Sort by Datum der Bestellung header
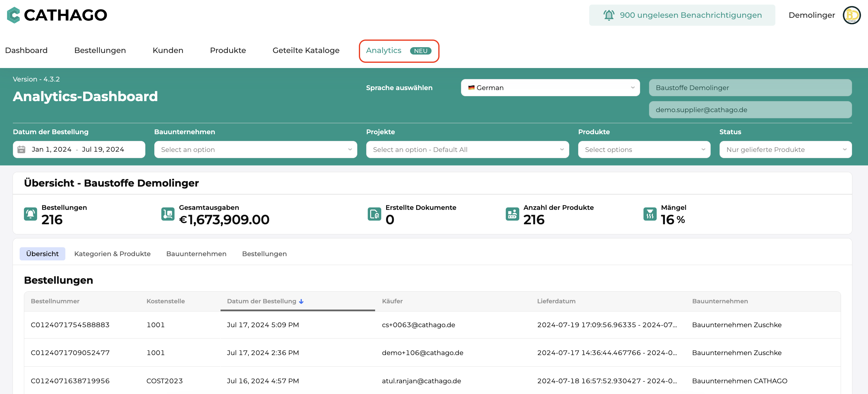This screenshot has height=394, width=868. (262, 301)
